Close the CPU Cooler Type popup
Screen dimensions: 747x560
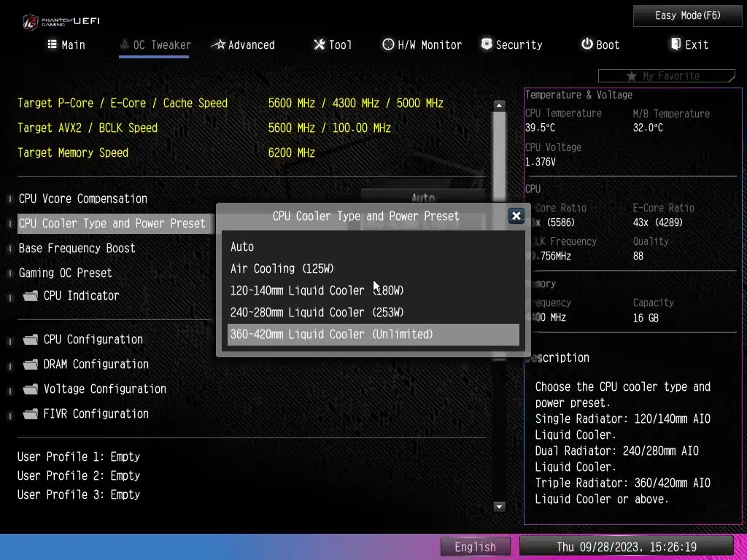pos(516,216)
